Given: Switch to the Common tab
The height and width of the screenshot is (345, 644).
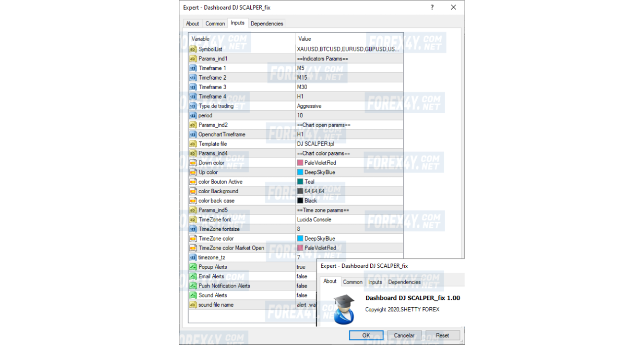Looking at the screenshot, I should [x=215, y=23].
